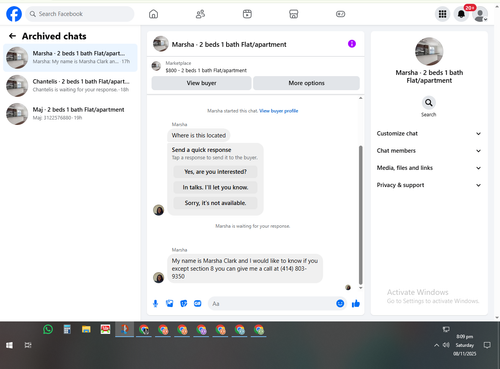Click the voice clip microphone icon
500x369 pixels.
[x=155, y=304]
